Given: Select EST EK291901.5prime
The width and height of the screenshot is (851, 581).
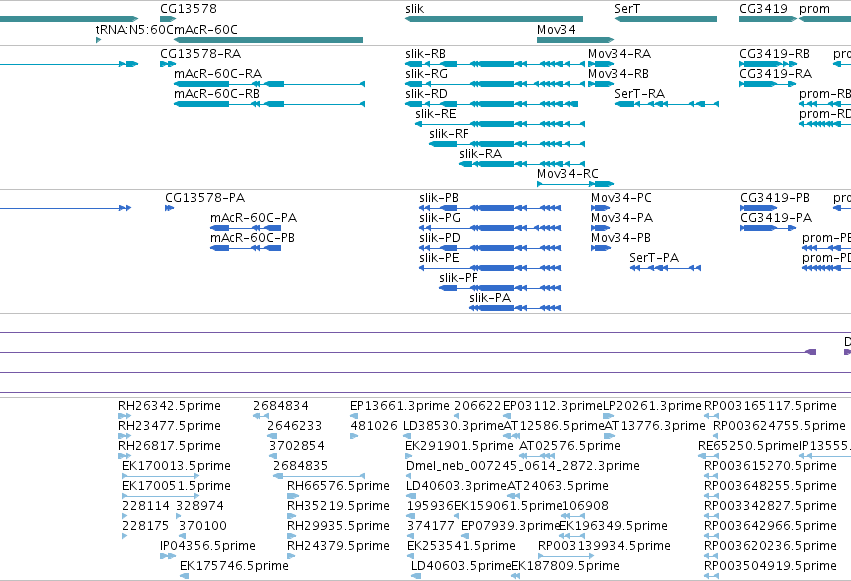Looking at the screenshot, I should [409, 456].
